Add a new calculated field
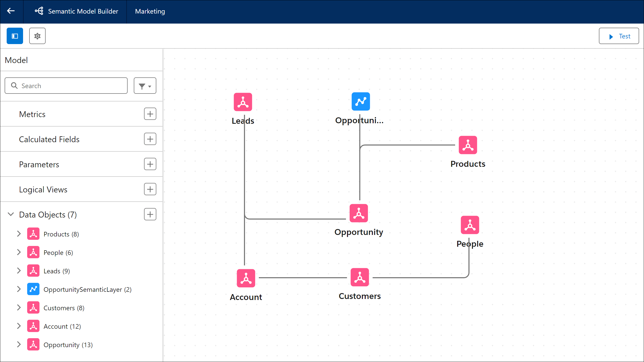 coord(150,139)
